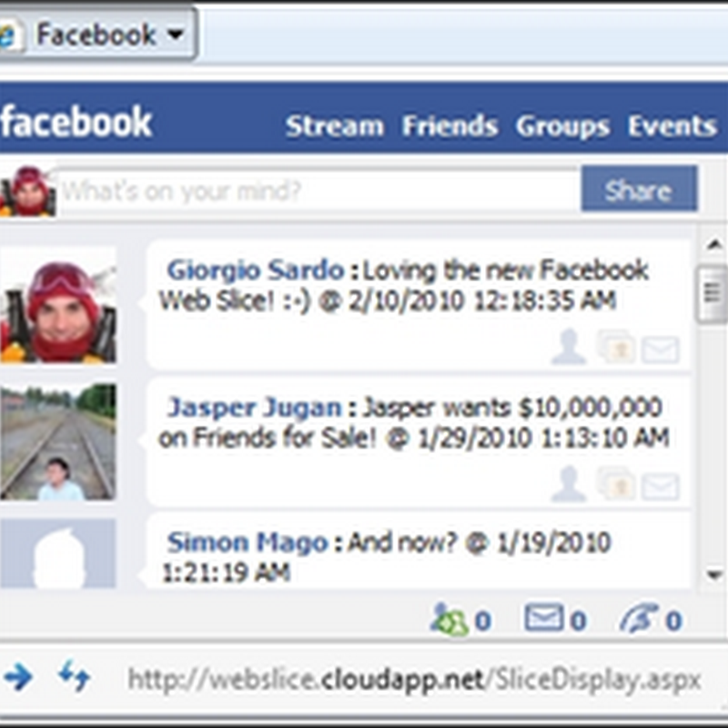Click the small profile picture beside status box
This screenshot has height=728, width=728.
tap(28, 191)
